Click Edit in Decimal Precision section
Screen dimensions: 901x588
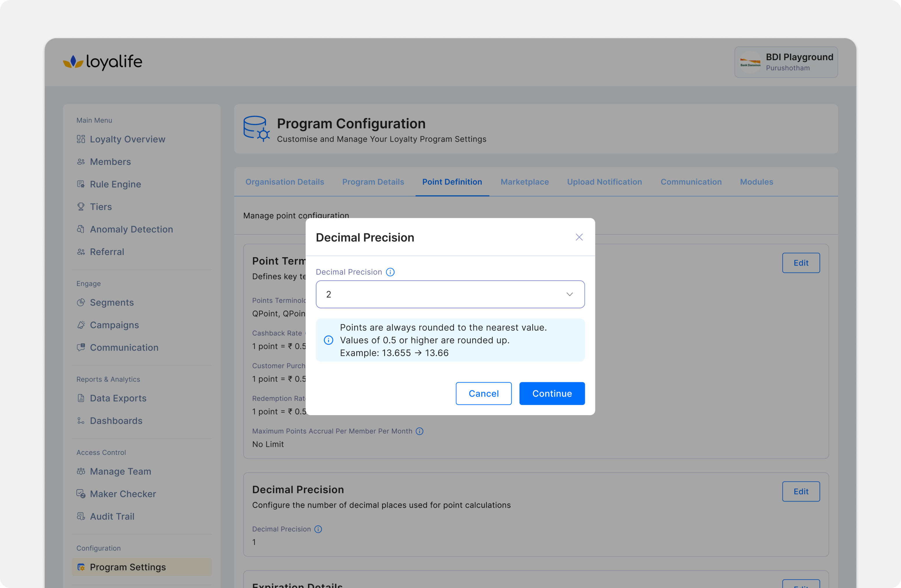click(x=801, y=492)
